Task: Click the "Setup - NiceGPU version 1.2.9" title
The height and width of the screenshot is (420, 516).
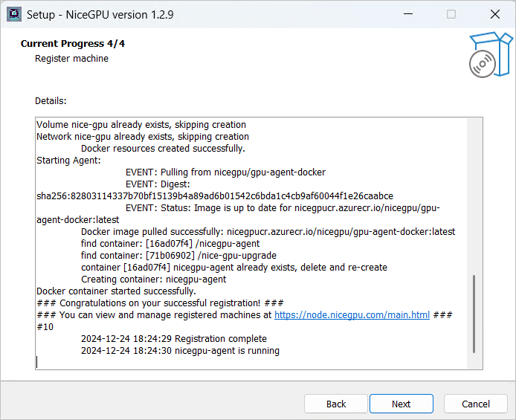Action: [101, 14]
